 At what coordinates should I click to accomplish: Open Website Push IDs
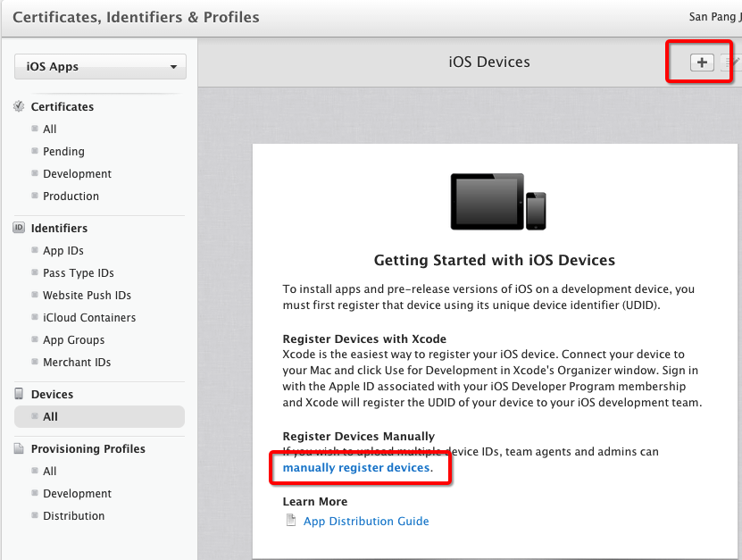click(x=87, y=295)
